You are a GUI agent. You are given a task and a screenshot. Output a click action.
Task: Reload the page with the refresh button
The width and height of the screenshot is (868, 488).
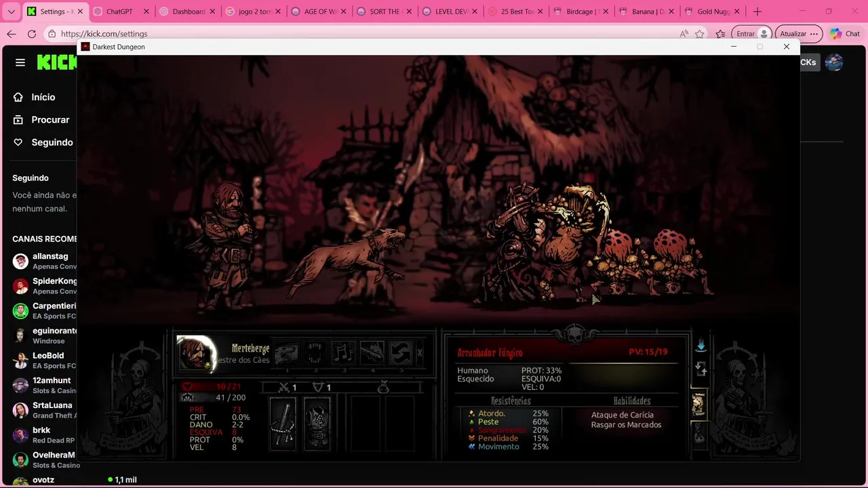(32, 34)
